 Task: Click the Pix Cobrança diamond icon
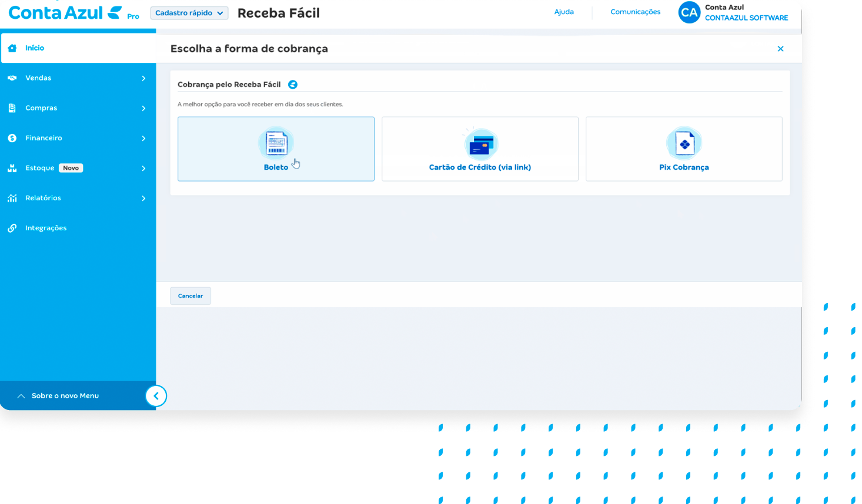[x=684, y=143]
